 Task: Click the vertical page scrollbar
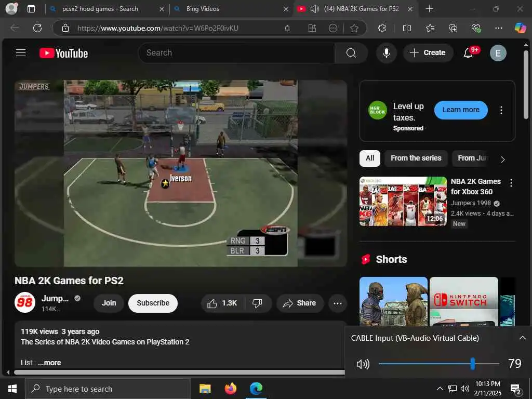click(x=526, y=85)
